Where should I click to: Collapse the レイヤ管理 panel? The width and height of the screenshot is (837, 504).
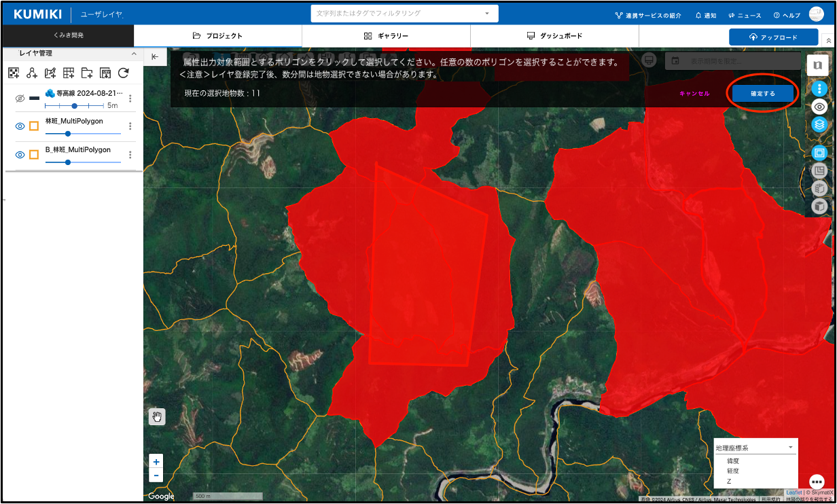pos(134,54)
